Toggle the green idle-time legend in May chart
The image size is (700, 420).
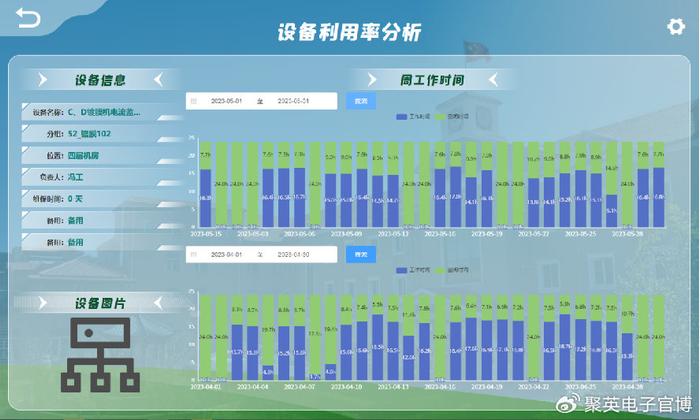(x=452, y=116)
